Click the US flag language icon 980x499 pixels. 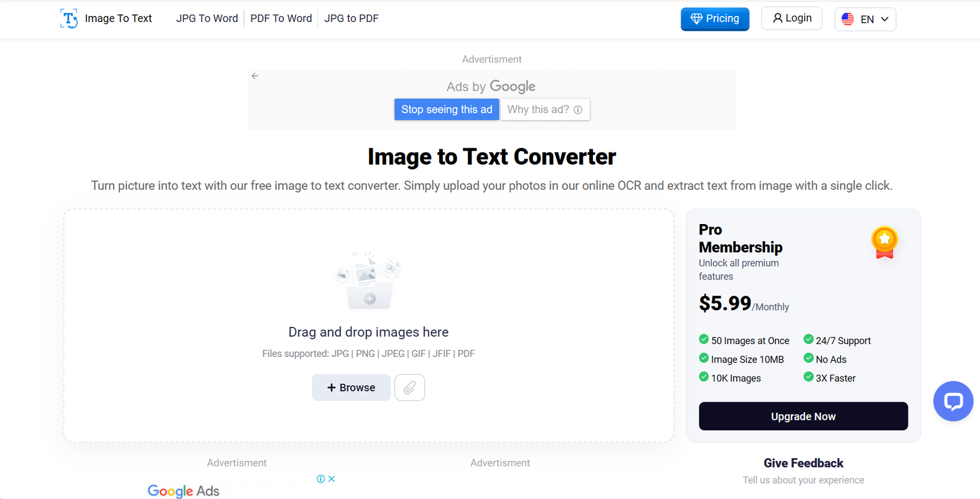848,19
